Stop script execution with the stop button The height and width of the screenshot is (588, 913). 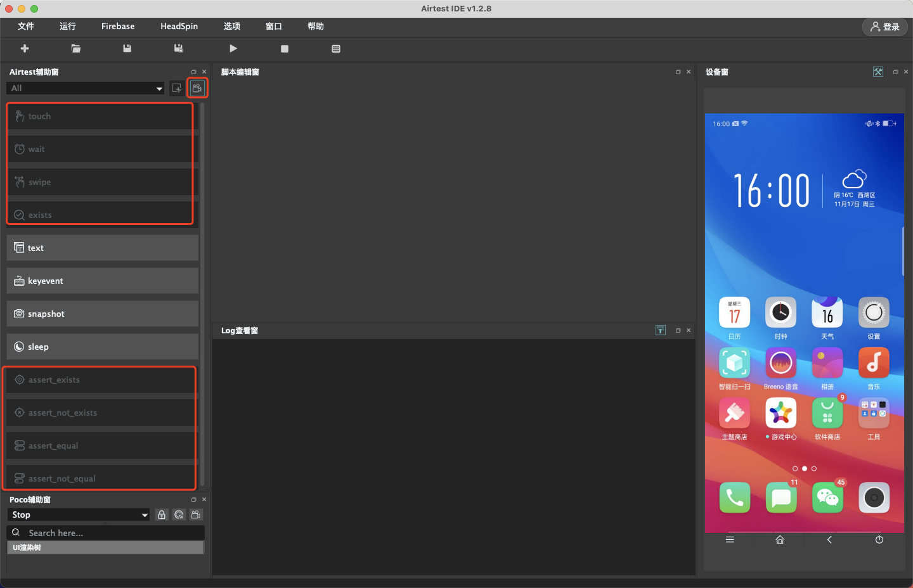[x=285, y=49]
